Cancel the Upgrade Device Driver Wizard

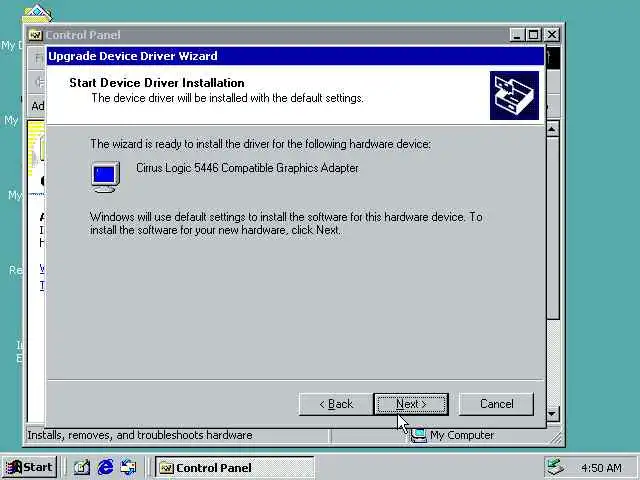coord(496,404)
